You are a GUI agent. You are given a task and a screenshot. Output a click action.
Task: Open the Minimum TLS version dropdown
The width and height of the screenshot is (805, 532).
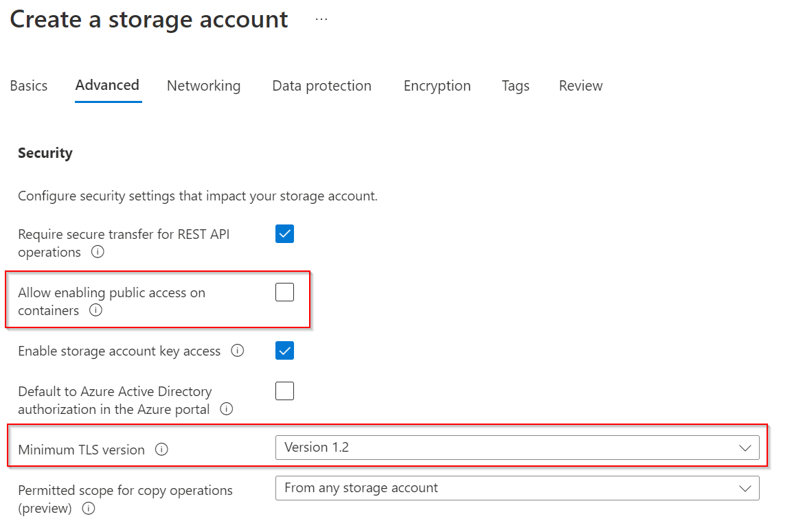pos(517,448)
